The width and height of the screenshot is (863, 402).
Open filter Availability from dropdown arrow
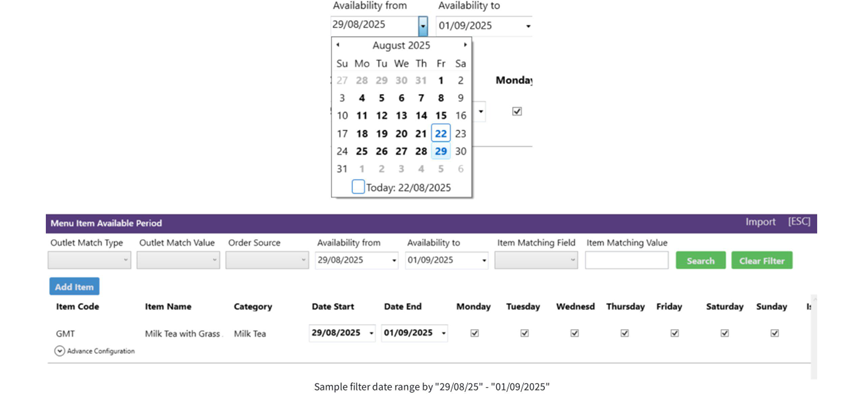click(393, 261)
